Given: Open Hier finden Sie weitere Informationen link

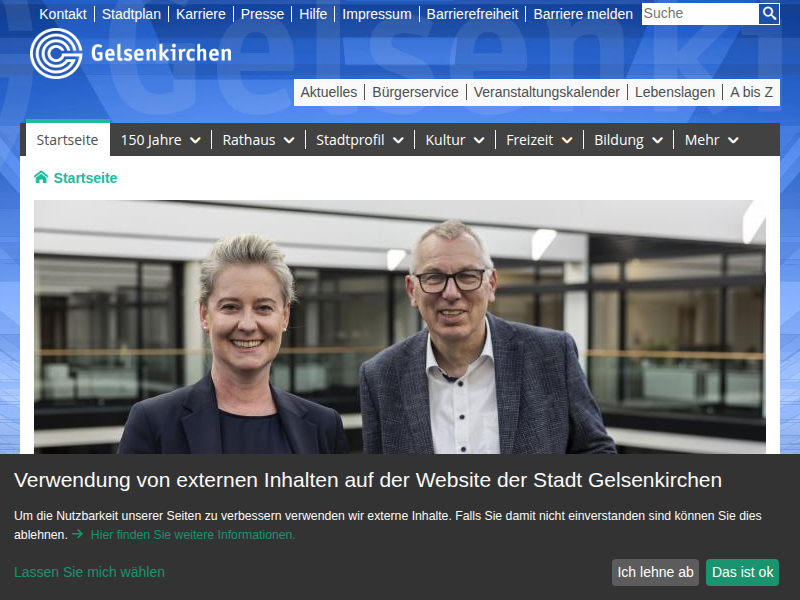Looking at the screenshot, I should pyautogui.click(x=193, y=535).
